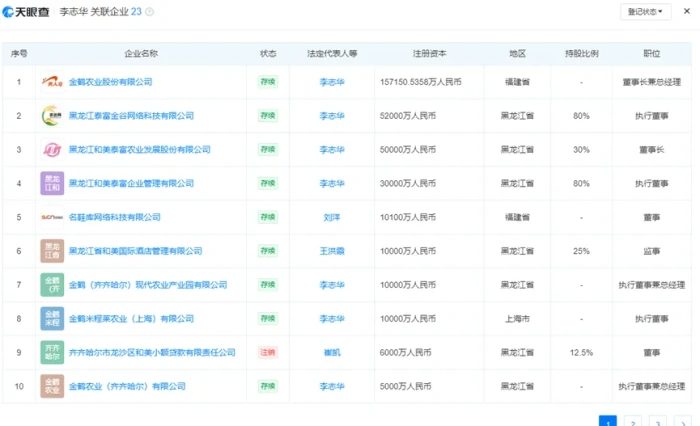Open company 黑龙江泰富金谷网络科技有限公司
Image resolution: width=700 pixels, height=426 pixels.
click(131, 116)
